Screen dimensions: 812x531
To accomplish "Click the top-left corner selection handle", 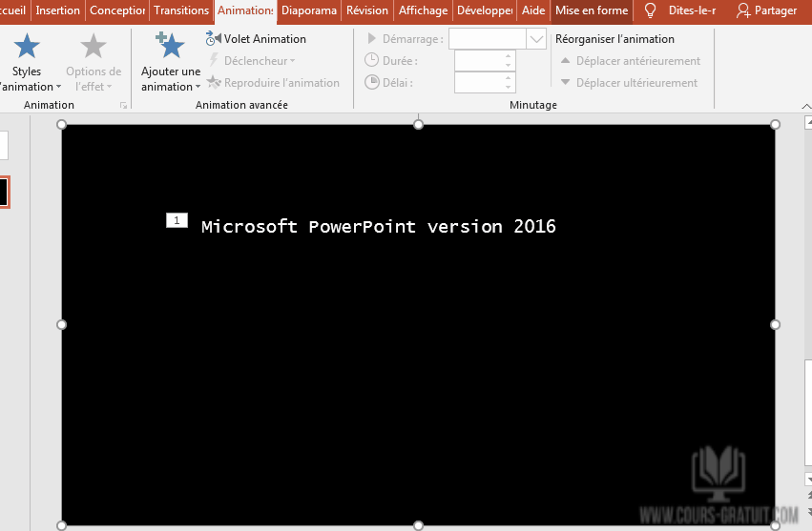I will pyautogui.click(x=61, y=124).
